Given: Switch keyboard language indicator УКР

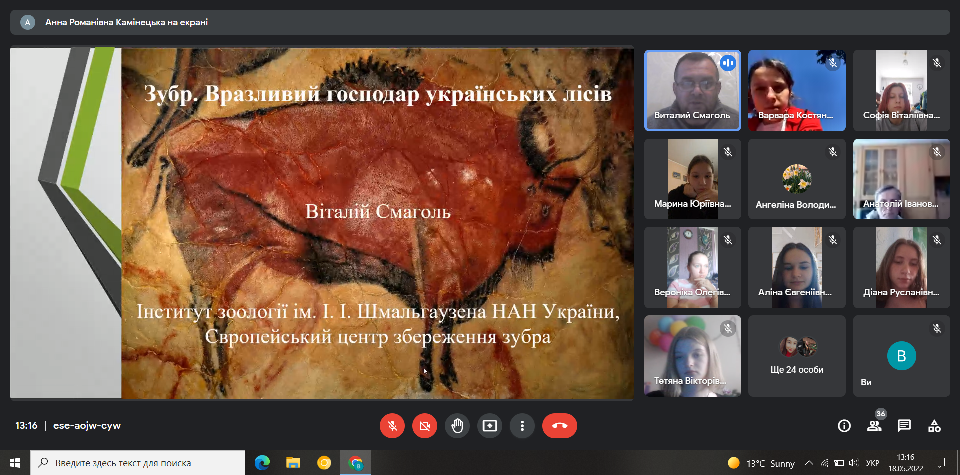Looking at the screenshot, I should [874, 463].
